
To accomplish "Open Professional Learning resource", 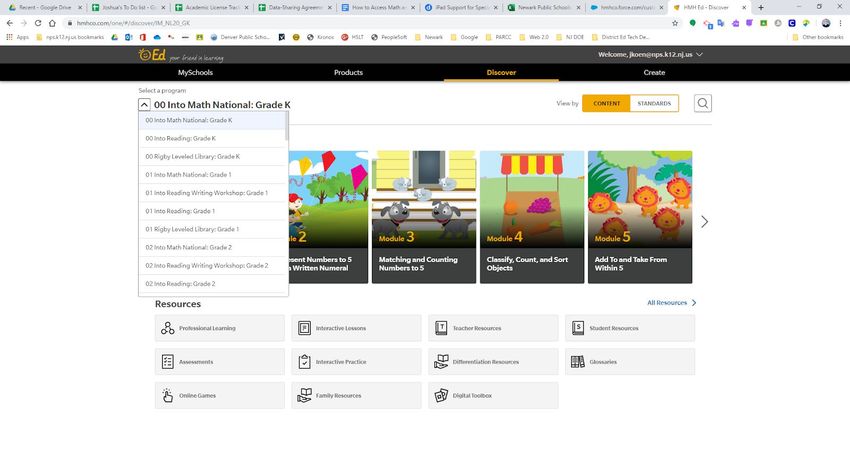I will (x=220, y=328).
